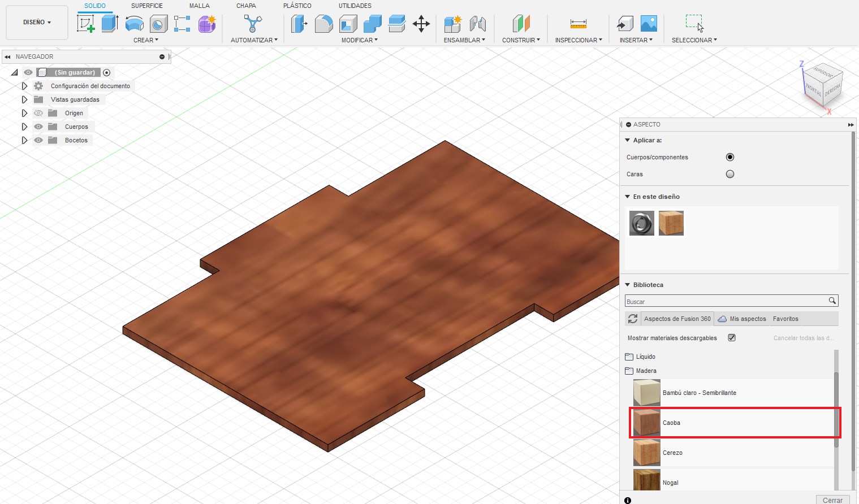Select the Selection tool icon
Viewport: 859px width, 504px height.
(x=694, y=24)
